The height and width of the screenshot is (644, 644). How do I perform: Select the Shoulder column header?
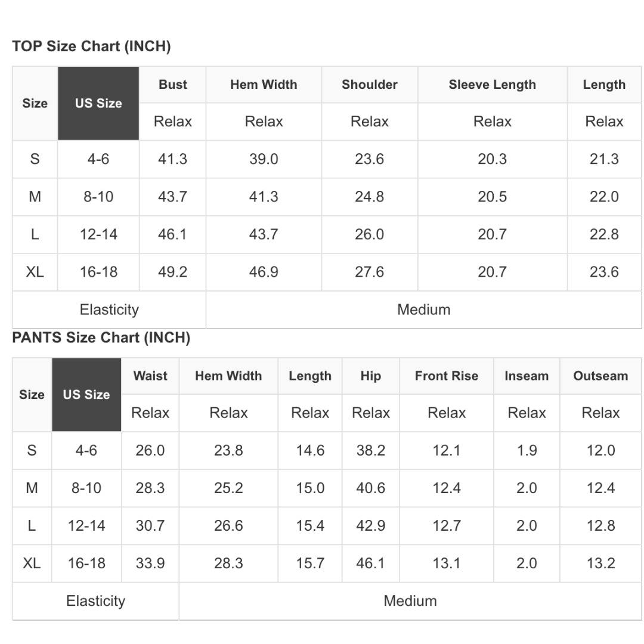[x=370, y=85]
